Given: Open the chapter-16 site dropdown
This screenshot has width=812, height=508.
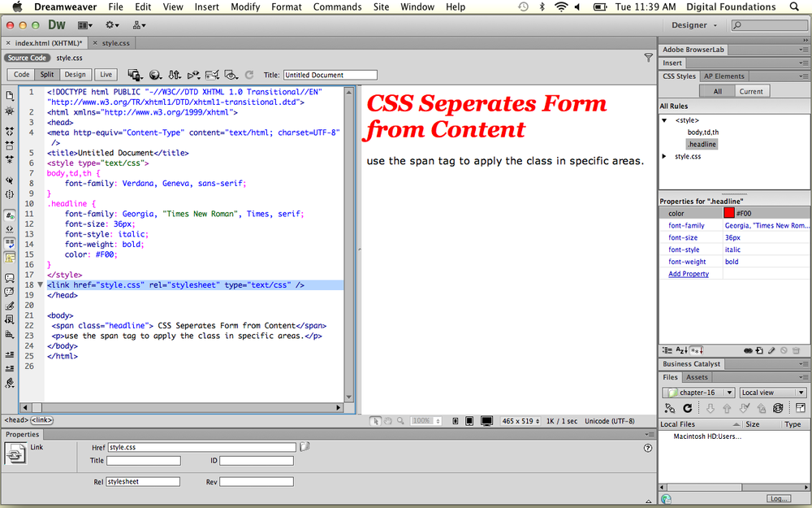Looking at the screenshot, I should pyautogui.click(x=698, y=392).
